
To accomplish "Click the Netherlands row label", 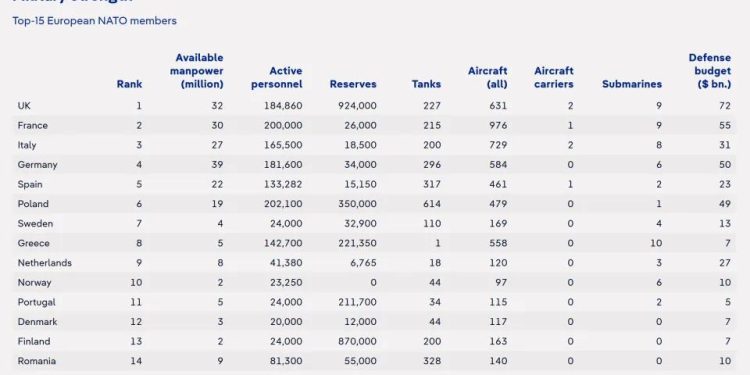I will [44, 263].
